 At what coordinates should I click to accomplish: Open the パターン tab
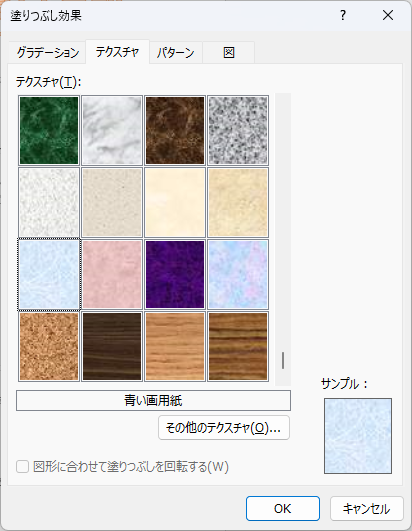(175, 52)
